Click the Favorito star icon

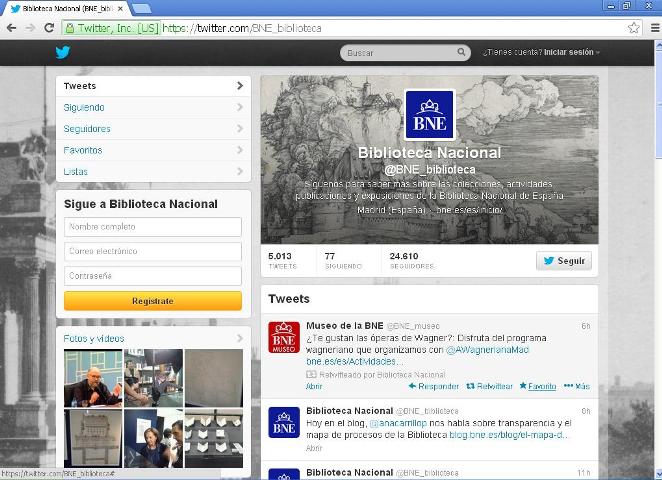523,385
